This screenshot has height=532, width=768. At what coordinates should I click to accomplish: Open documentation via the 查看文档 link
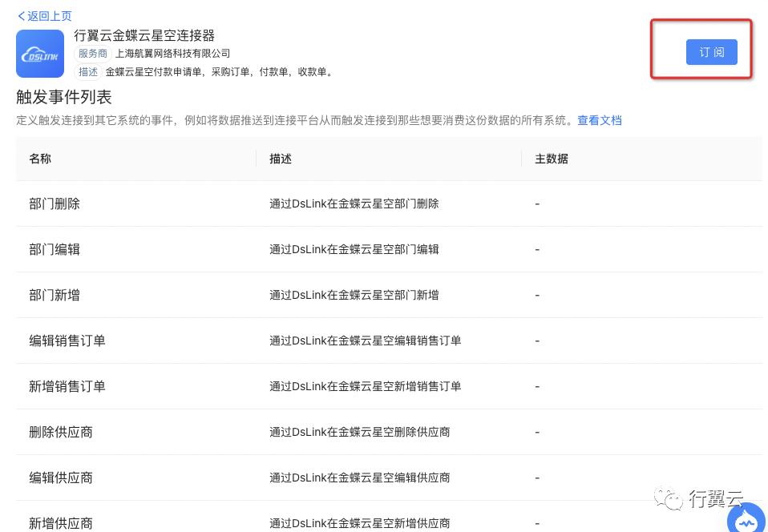coord(600,120)
